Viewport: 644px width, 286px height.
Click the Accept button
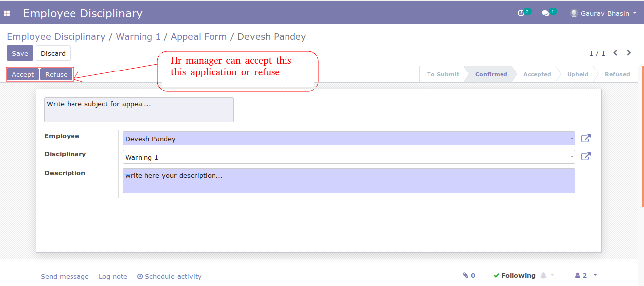(x=23, y=74)
